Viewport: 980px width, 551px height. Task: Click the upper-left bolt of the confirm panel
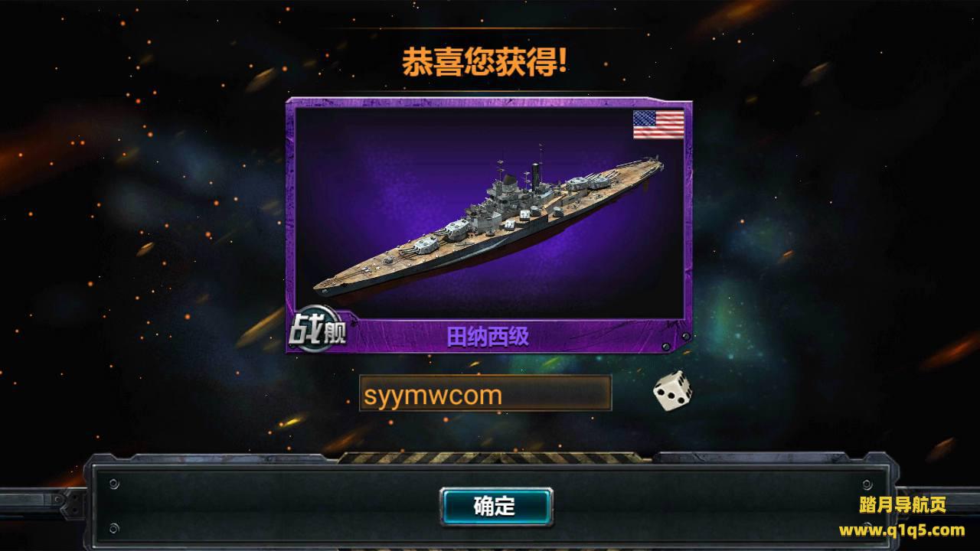(114, 484)
